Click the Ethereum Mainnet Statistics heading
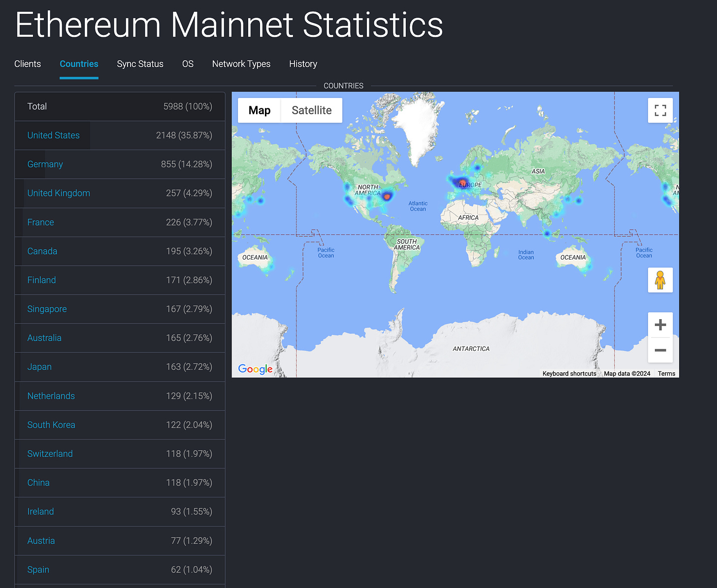 229,25
